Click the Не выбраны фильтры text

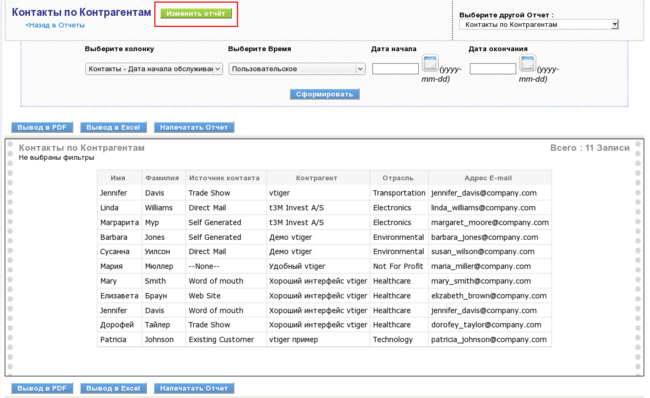pos(56,158)
